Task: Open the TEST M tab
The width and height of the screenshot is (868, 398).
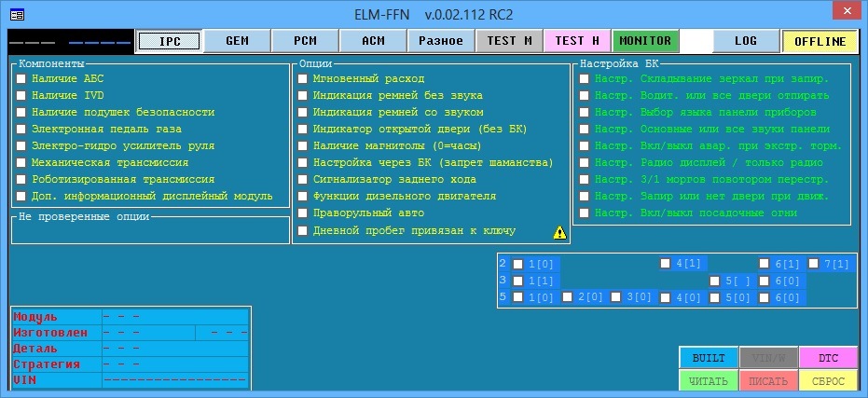Action: [509, 41]
